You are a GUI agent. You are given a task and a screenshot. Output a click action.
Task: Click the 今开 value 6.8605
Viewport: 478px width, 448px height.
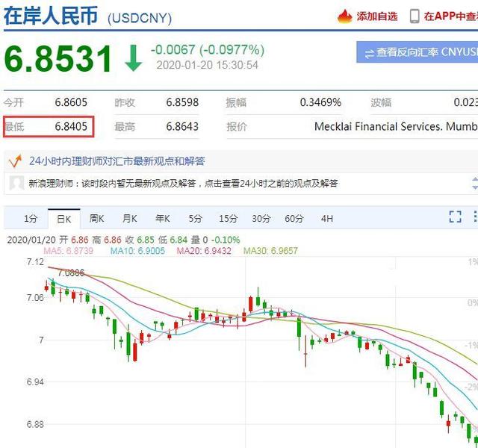[71, 102]
